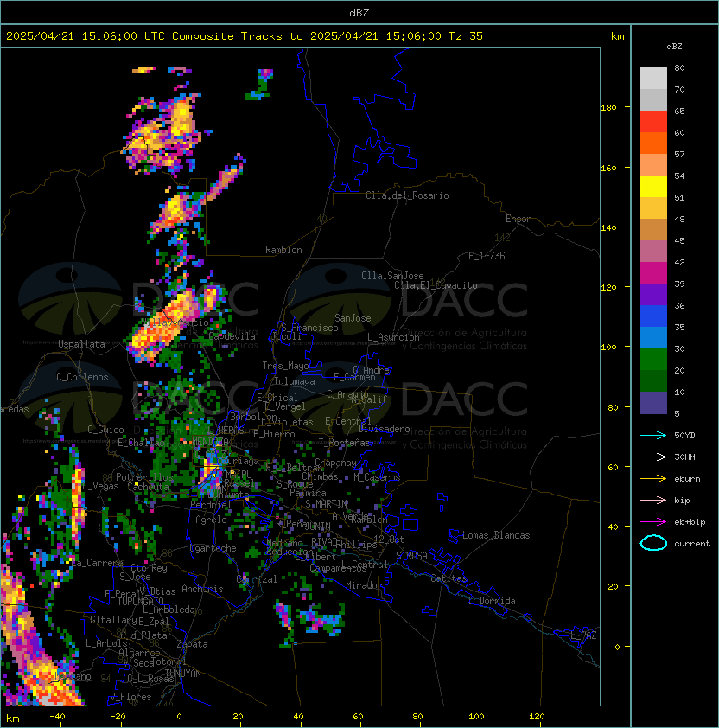Click the 'L_PAZ' map label
This screenshot has height=728, width=719.
(x=583, y=635)
